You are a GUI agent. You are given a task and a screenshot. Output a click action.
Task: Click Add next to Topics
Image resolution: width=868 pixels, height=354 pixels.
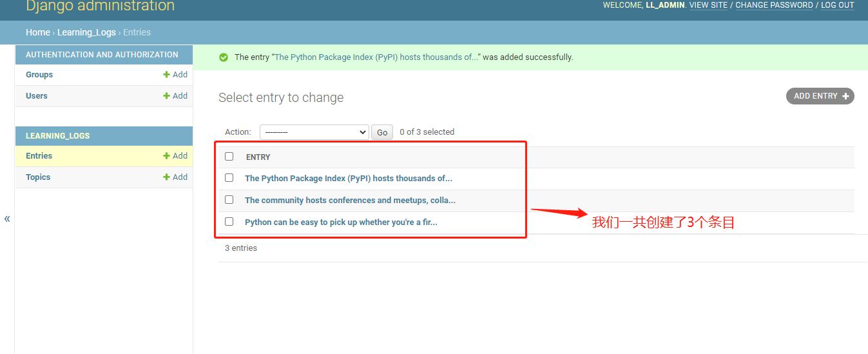point(175,177)
